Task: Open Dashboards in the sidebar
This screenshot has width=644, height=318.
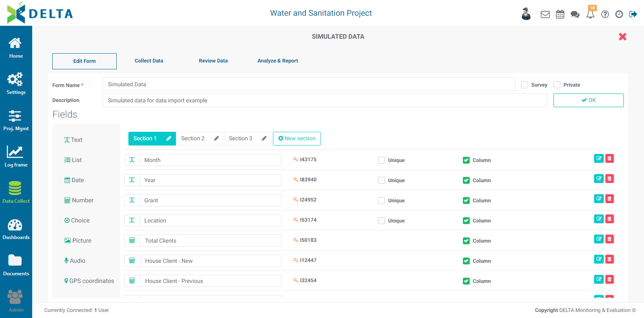Action: pos(16,229)
